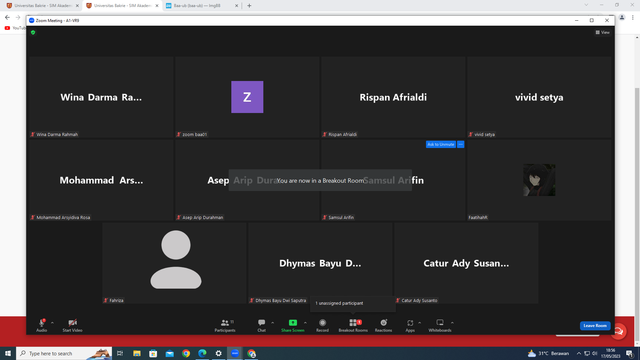This screenshot has width=640, height=360.
Task: Open weather widget showing 31°C Berawan
Action: (x=549, y=353)
